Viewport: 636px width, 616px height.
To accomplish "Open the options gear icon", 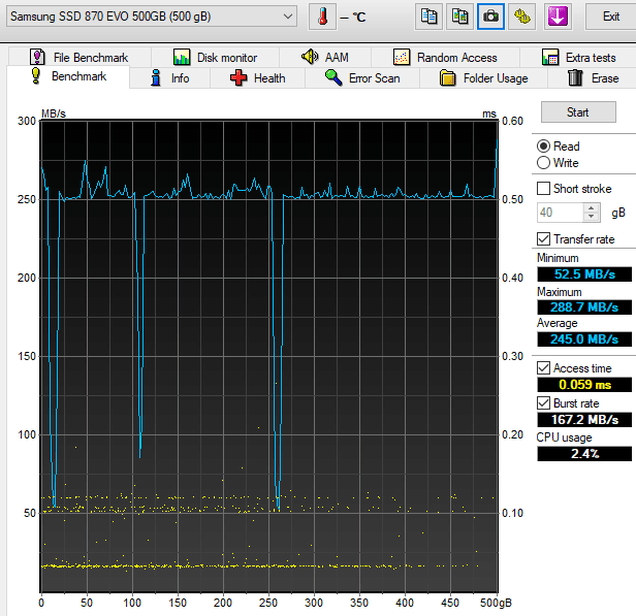I will pyautogui.click(x=522, y=17).
